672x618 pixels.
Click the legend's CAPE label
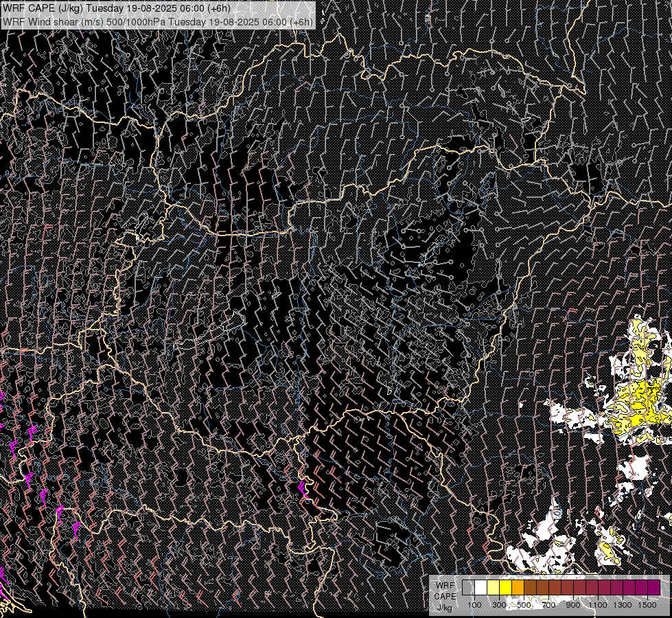[445, 597]
